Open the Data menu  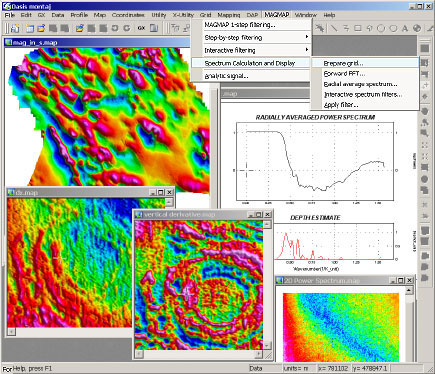click(58, 15)
